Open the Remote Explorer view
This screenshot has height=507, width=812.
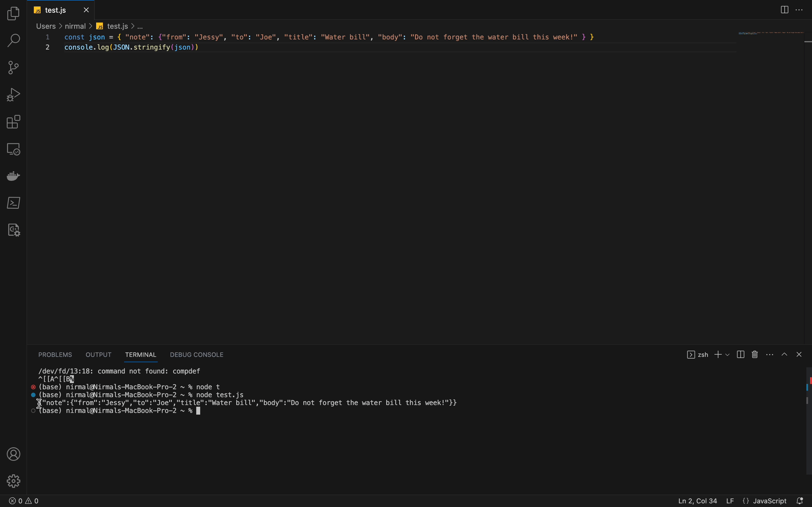point(14,149)
